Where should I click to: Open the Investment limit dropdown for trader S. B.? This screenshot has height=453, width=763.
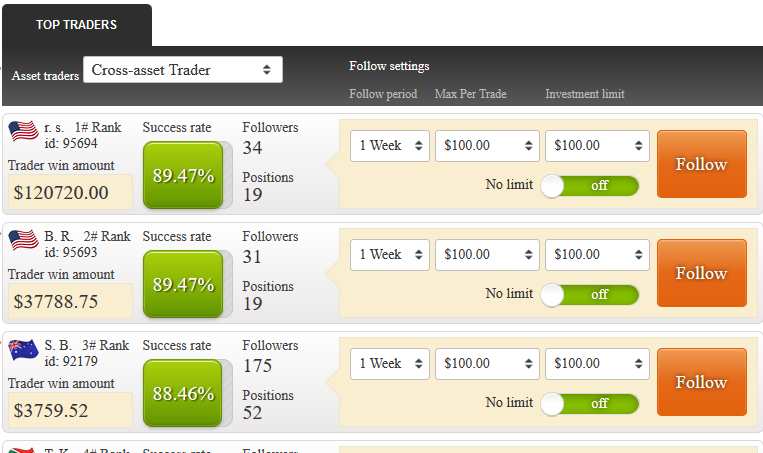[x=597, y=363]
